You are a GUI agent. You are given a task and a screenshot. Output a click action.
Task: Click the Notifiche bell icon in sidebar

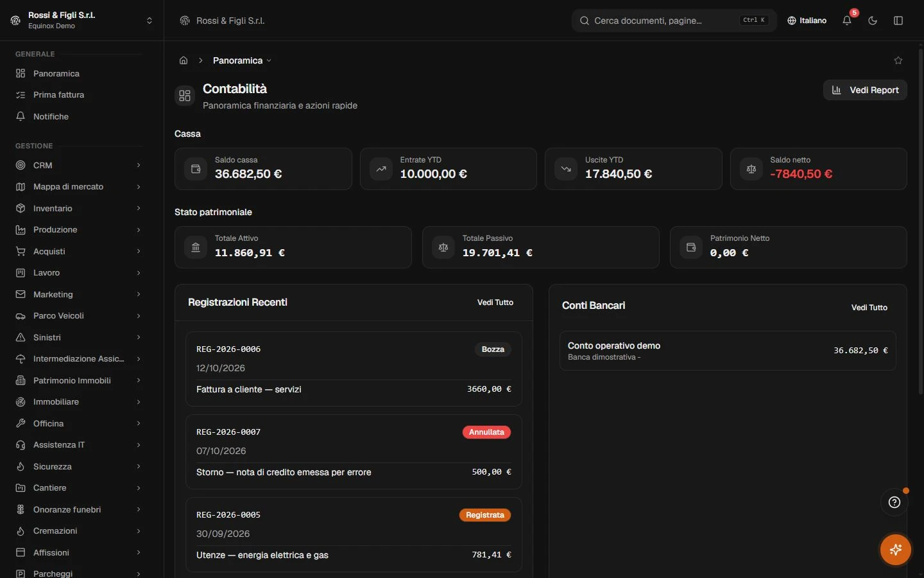[x=21, y=116]
